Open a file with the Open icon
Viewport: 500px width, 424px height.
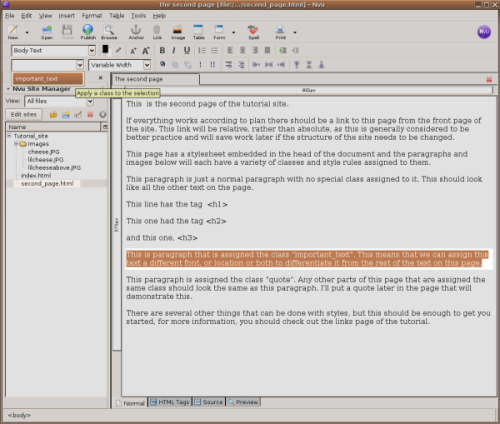point(47,32)
